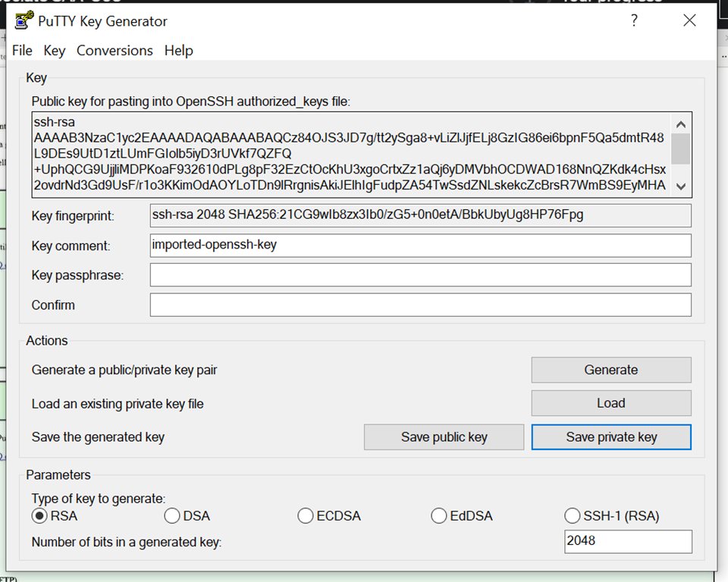Click the public key scrollbar down arrow
The width and height of the screenshot is (728, 582).
(x=681, y=186)
